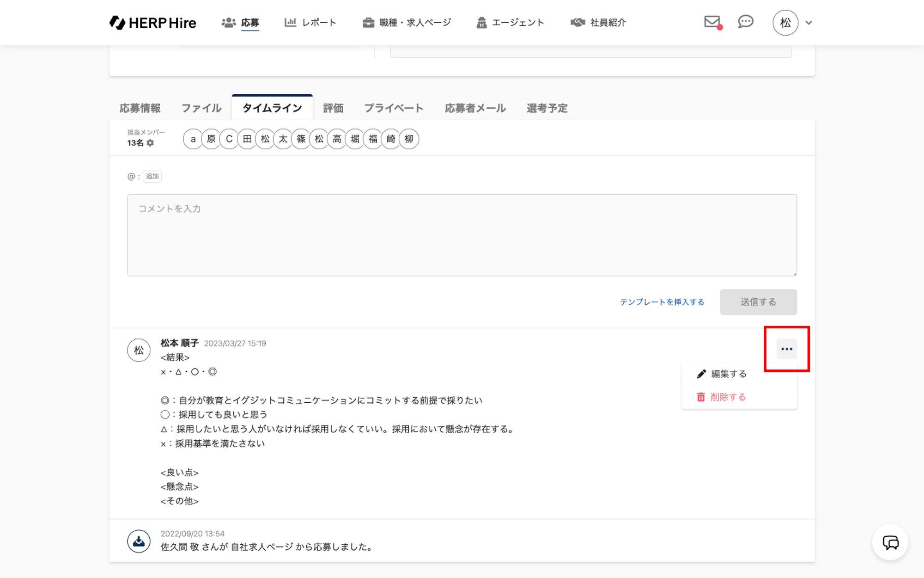Click the 松 avatar beside 松本 順子's comment
Viewport: 924px width, 578px height.
[x=139, y=350]
